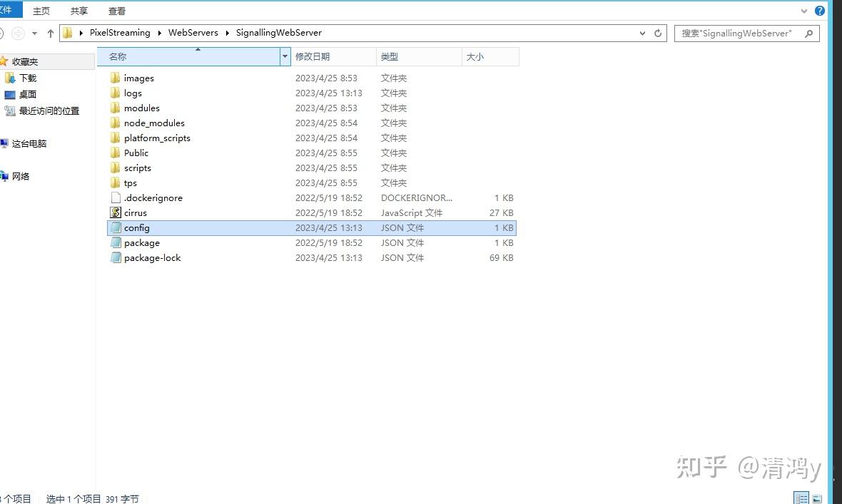Click the '69 KB' size cell
This screenshot has height=504, width=842.
[501, 258]
